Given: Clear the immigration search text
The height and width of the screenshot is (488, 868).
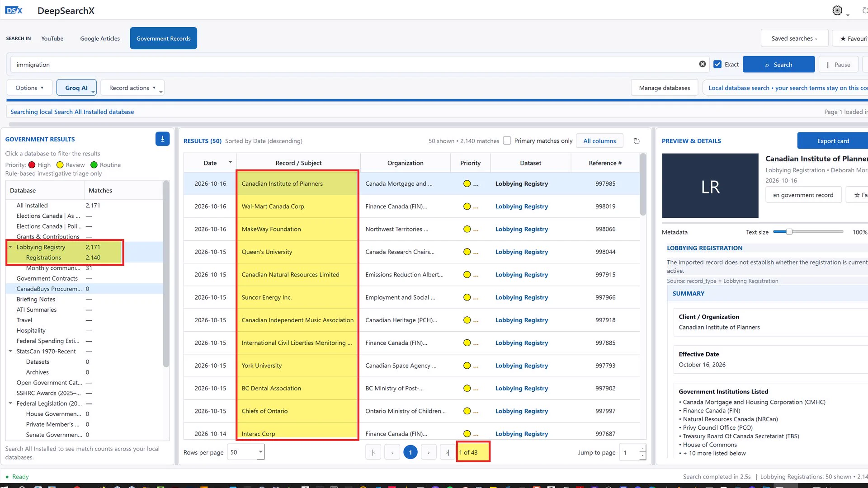Looking at the screenshot, I should (703, 64).
